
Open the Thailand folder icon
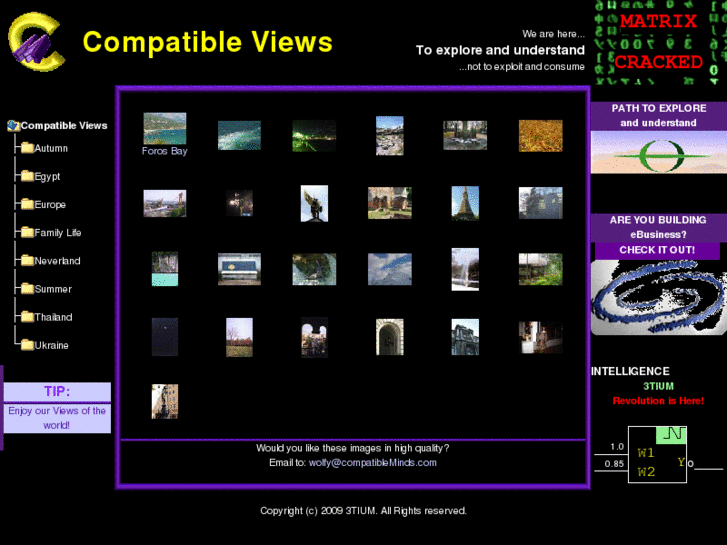point(27,317)
